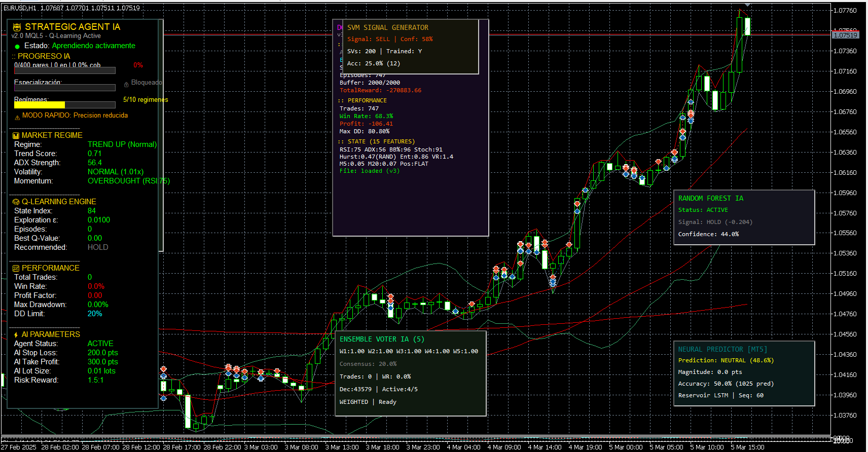Click the EURUSD,H1 chart header text
Screen dimensions: 868x452
point(20,8)
